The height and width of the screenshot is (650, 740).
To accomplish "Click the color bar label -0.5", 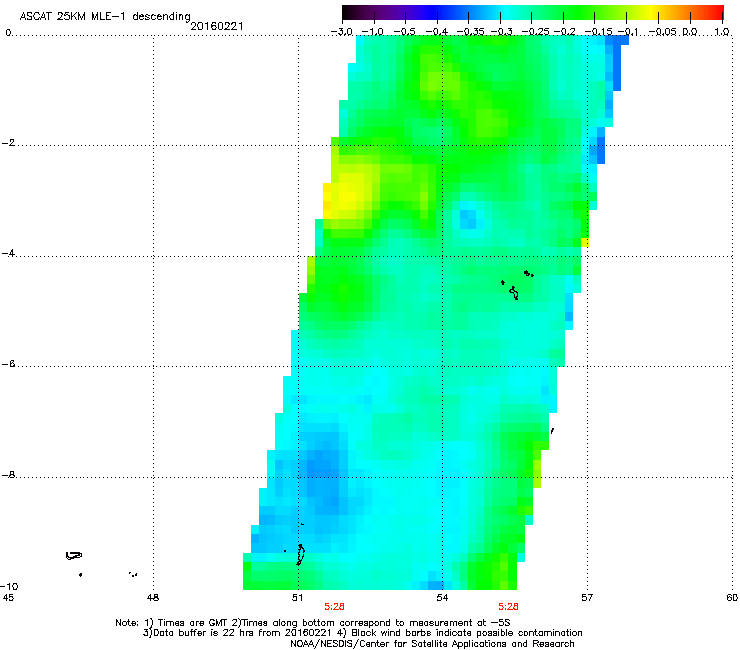I will click(x=404, y=32).
